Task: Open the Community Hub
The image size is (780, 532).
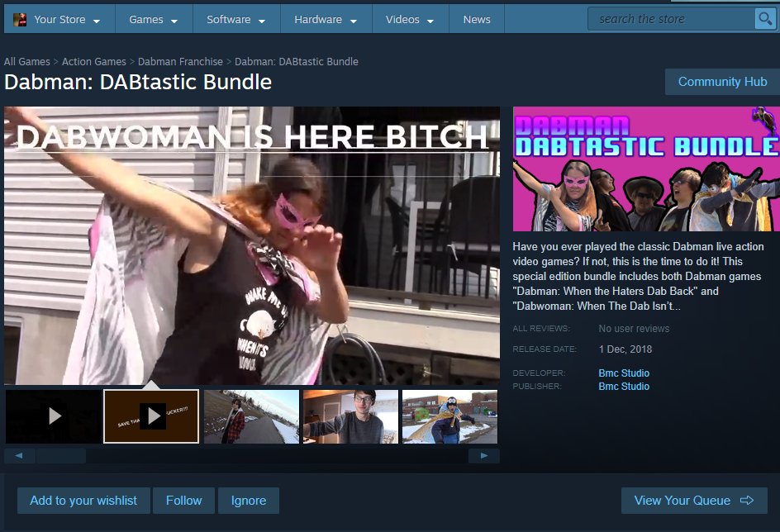Action: 722,82
